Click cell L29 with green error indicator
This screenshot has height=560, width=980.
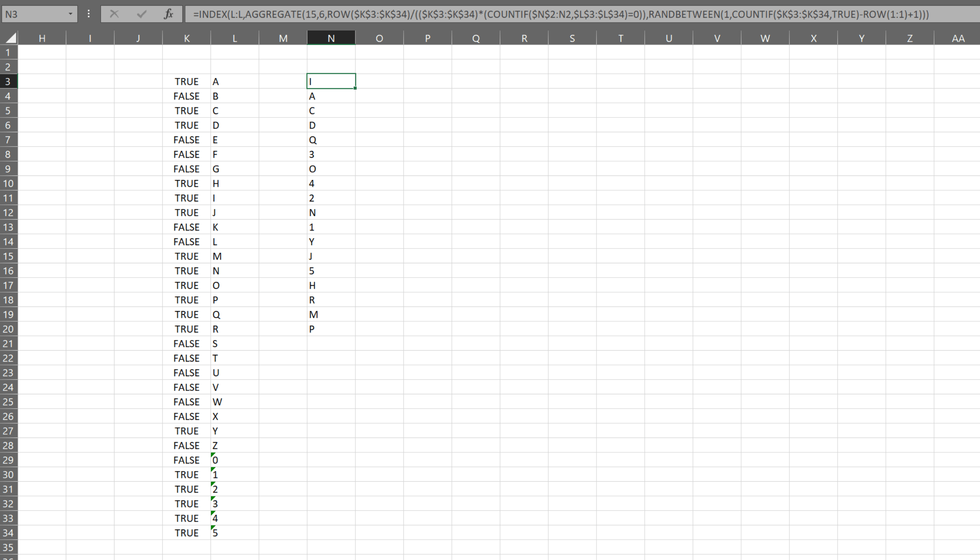(x=234, y=460)
